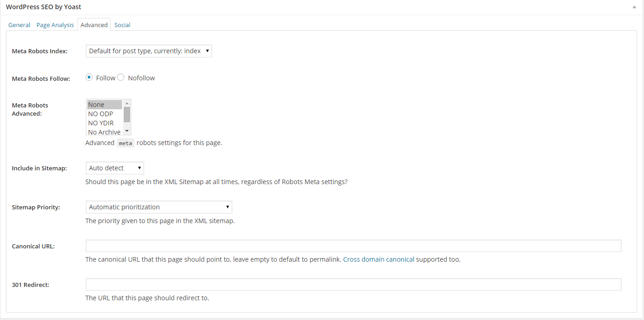Open the Meta Robots Index dropdown
Screen dimensions: 644x320
[x=148, y=51]
